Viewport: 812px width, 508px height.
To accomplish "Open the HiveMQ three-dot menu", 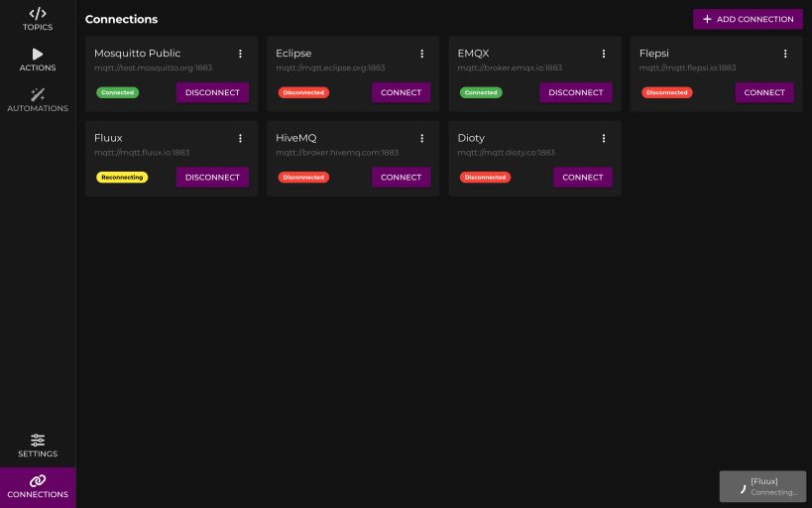I will point(422,138).
